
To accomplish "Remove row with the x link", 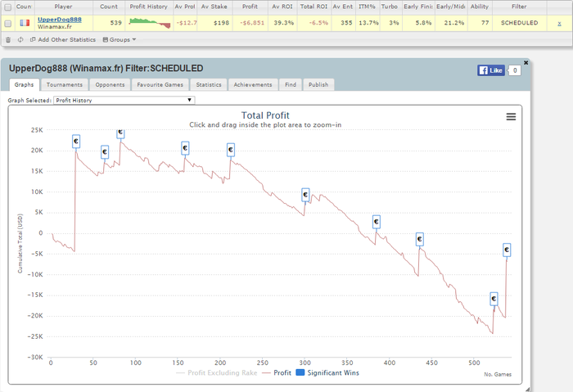I will point(559,24).
